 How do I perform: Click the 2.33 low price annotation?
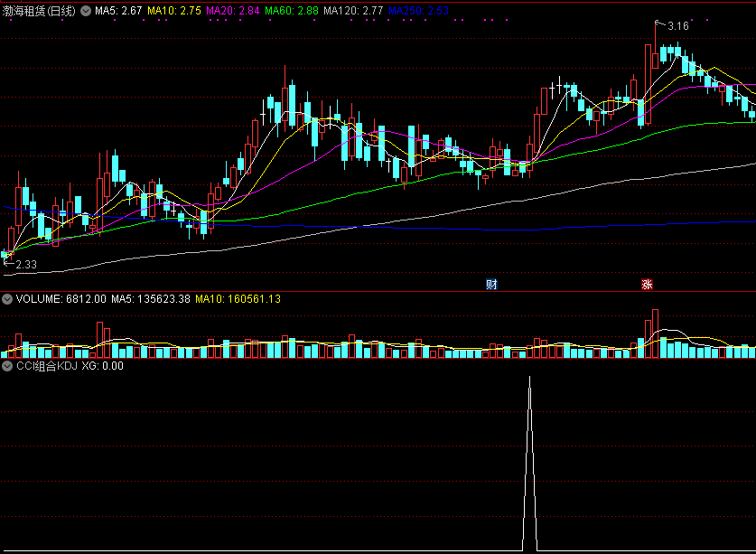[x=26, y=265]
